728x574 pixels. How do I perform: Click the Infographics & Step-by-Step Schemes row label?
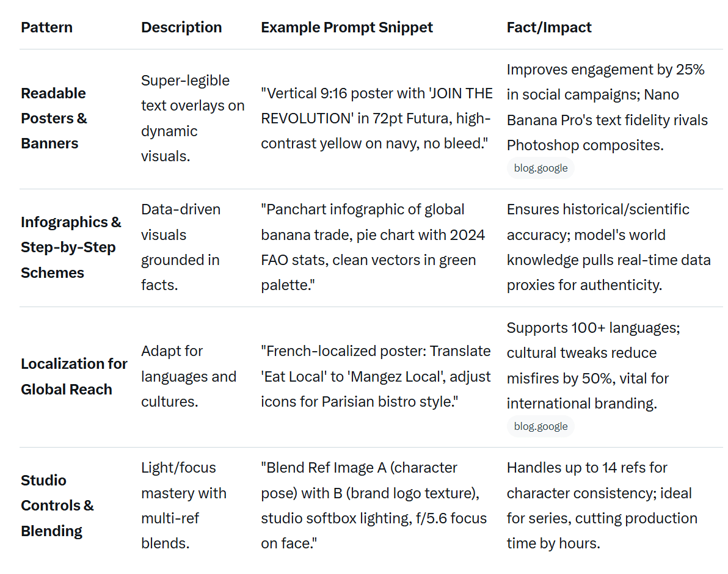(71, 247)
